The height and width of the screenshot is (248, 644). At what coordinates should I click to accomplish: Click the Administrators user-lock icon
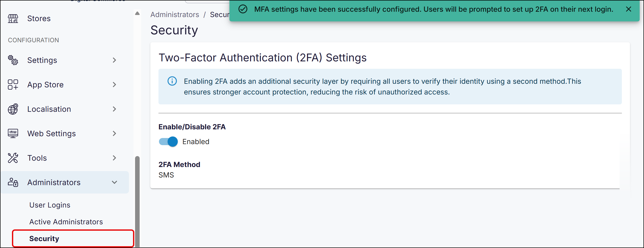[x=13, y=182]
